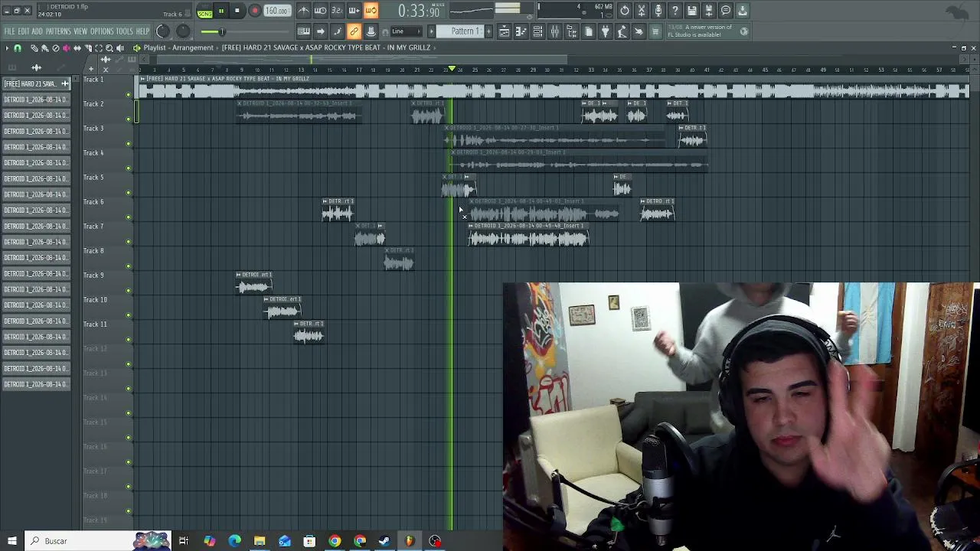Toggle the typing keyboard to piano button
The image size is (980, 551).
304,31
